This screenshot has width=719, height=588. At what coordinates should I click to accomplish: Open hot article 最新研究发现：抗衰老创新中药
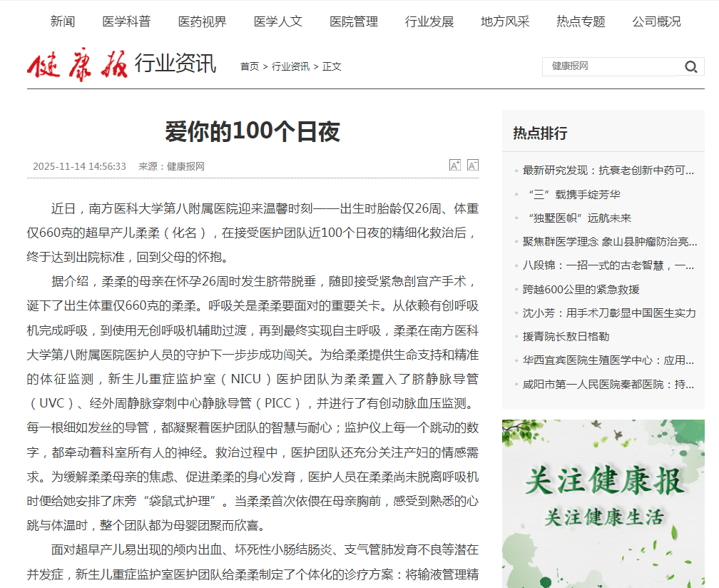tap(608, 171)
